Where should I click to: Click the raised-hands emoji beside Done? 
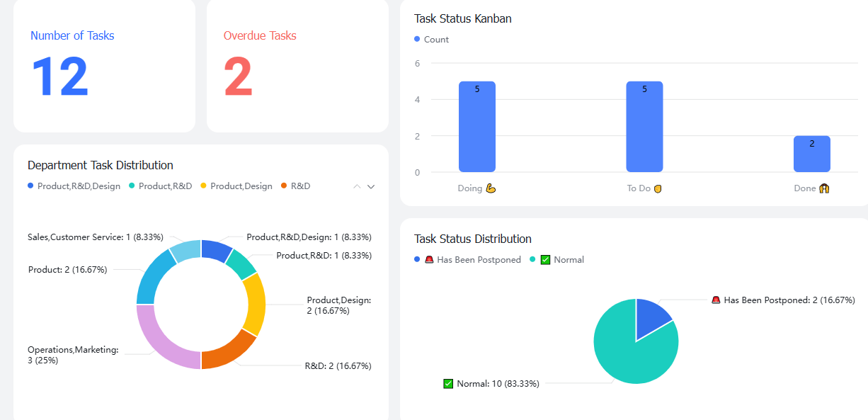click(824, 188)
